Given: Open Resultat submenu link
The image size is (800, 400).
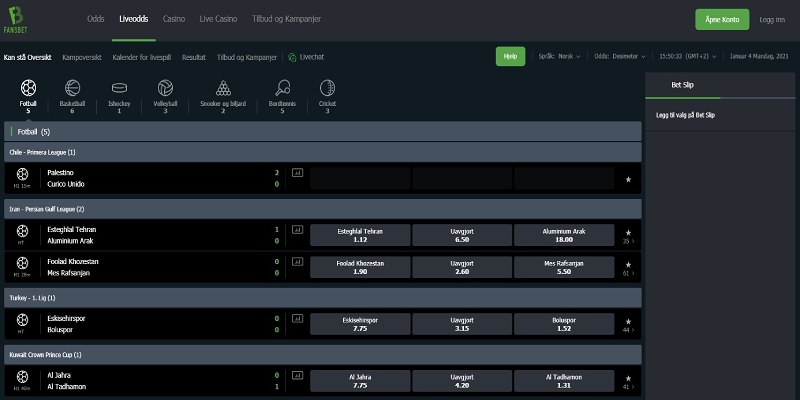Looking at the screenshot, I should (194, 57).
